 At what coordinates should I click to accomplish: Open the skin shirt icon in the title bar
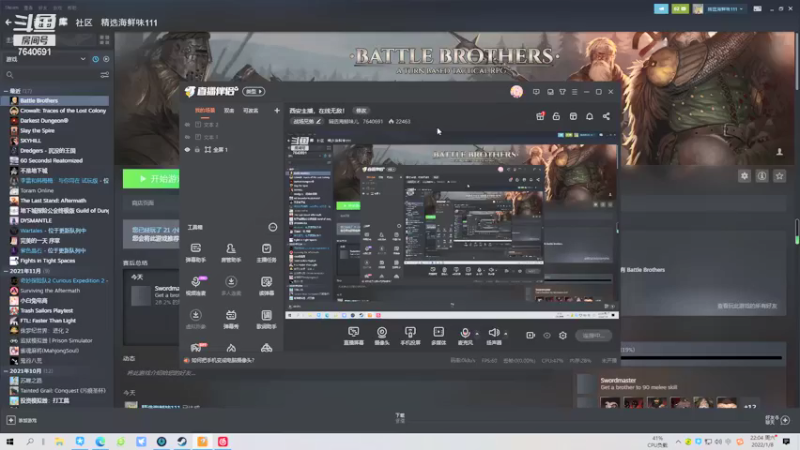(562, 92)
